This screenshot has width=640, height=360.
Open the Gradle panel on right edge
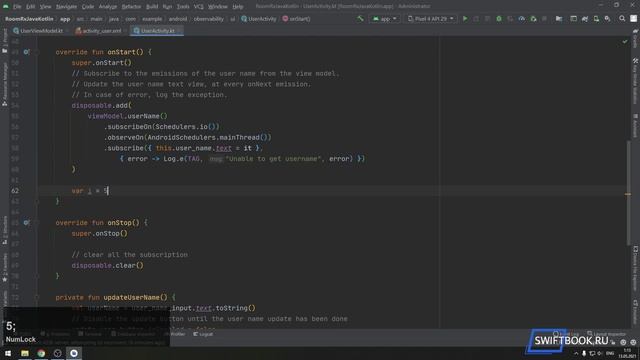pos(635,39)
